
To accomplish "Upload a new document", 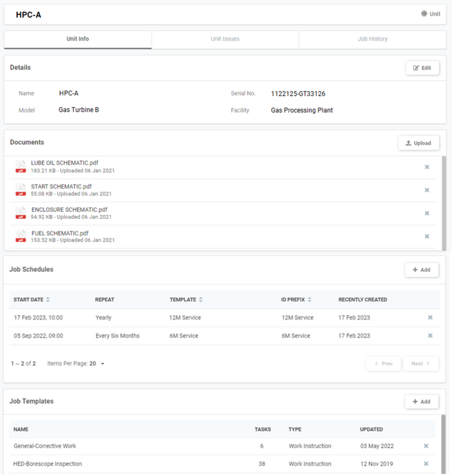I will pos(419,143).
